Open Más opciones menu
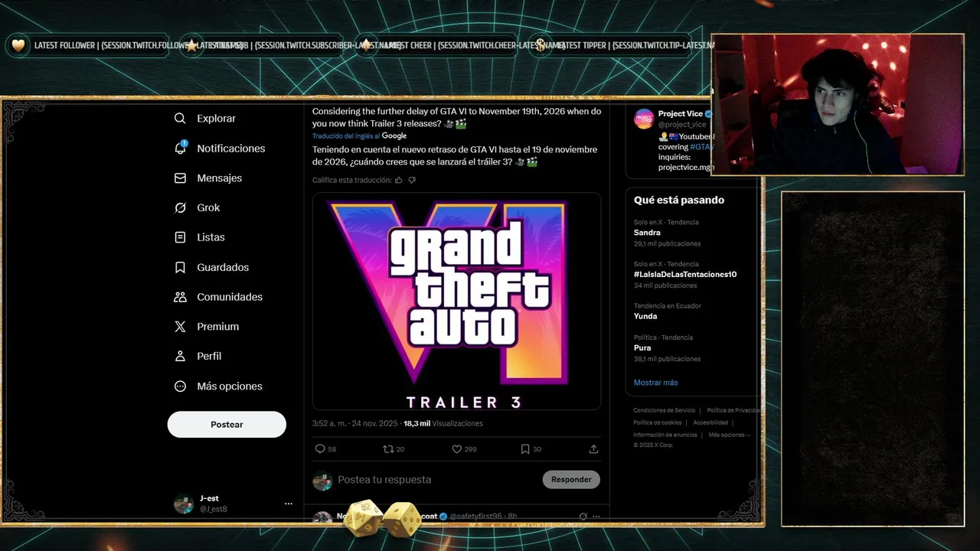This screenshot has width=980, height=551. click(x=230, y=386)
